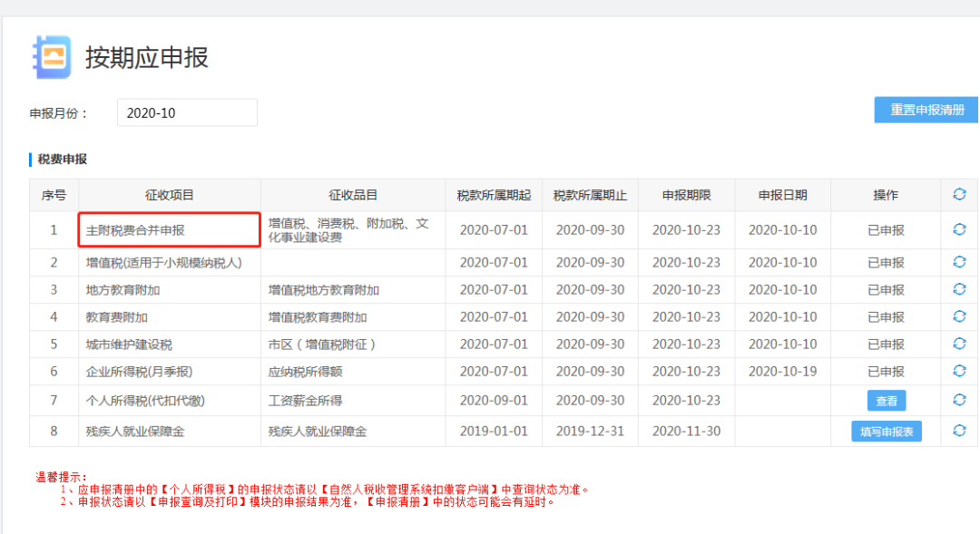Refresh the 个人所得税(代扣代缴) row

point(959,400)
